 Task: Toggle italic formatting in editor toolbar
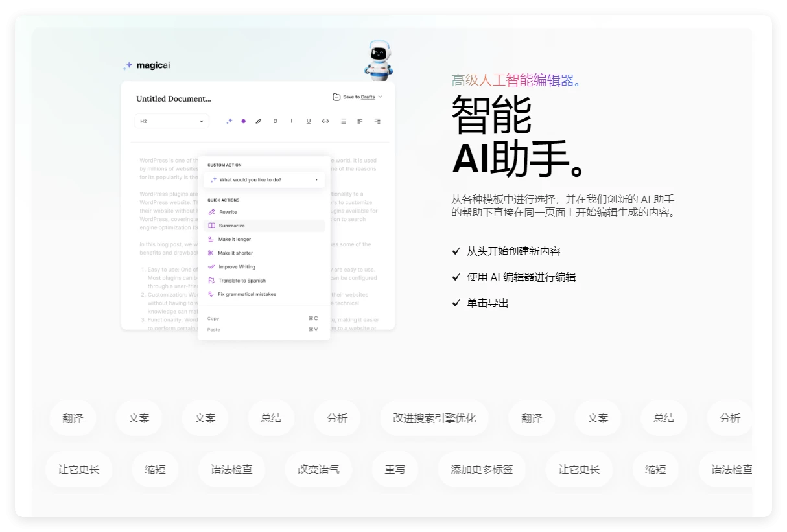click(x=292, y=121)
